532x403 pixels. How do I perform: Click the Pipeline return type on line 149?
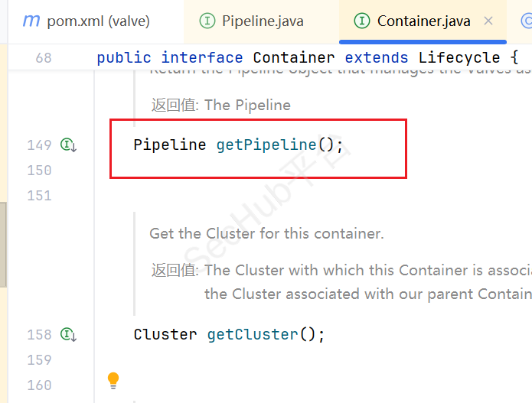click(169, 145)
